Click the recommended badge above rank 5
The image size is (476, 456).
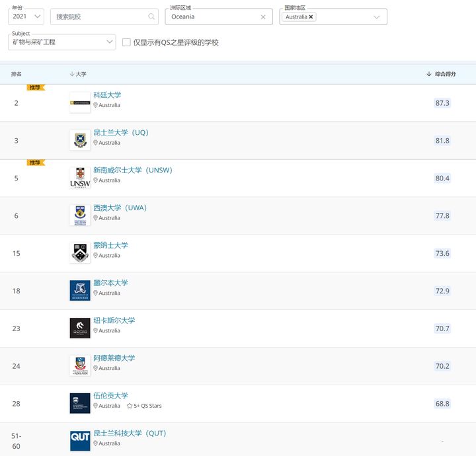click(x=36, y=163)
